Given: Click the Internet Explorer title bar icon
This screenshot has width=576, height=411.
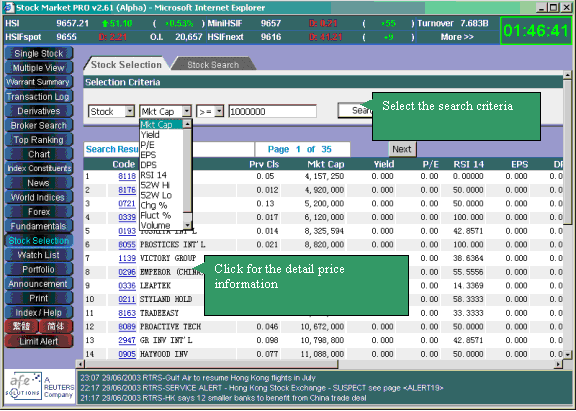Looking at the screenshot, I should tap(9, 7).
